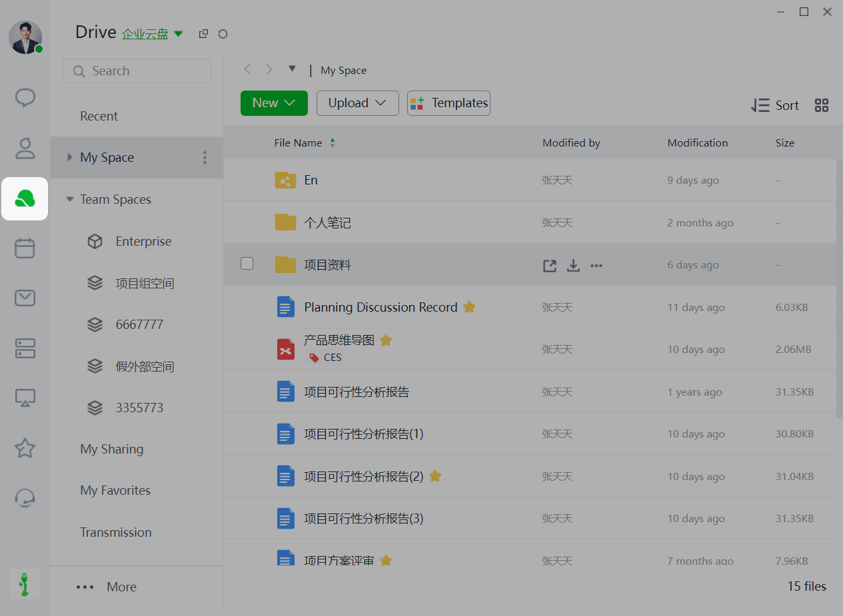Image resolution: width=843 pixels, height=616 pixels.
Task: Click the refresh icon beside Drive title
Action: point(223,33)
